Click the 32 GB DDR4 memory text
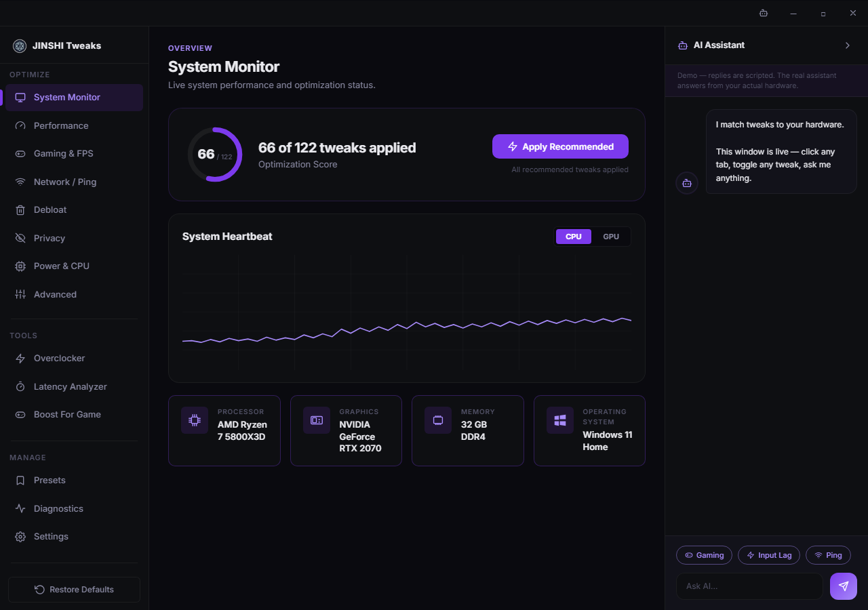The width and height of the screenshot is (868, 610). click(x=475, y=431)
